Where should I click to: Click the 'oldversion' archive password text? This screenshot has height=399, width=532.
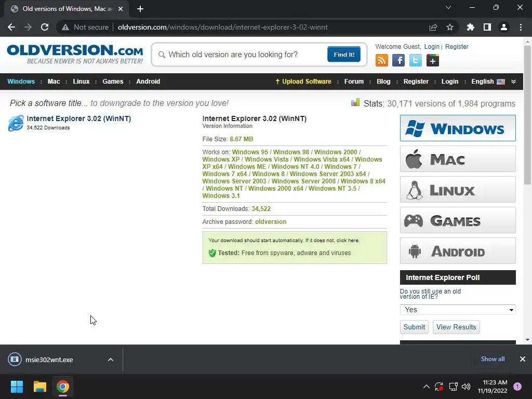tap(271, 222)
